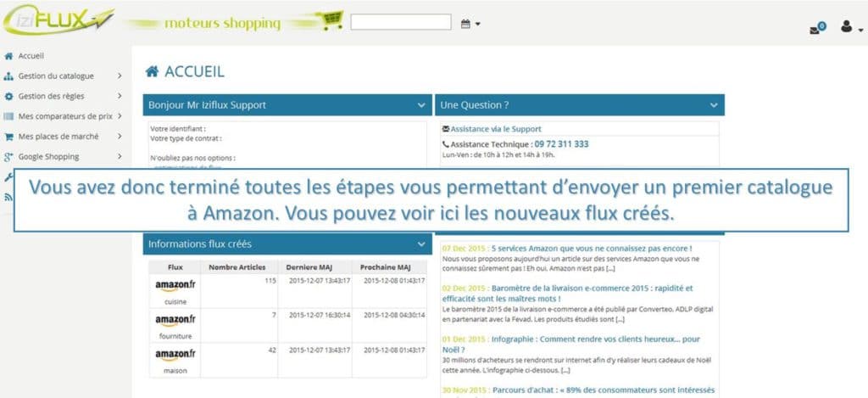The height and width of the screenshot is (398, 868).
Task: Click the sitemap icon for Gestion du catalogue
Action: [8, 76]
